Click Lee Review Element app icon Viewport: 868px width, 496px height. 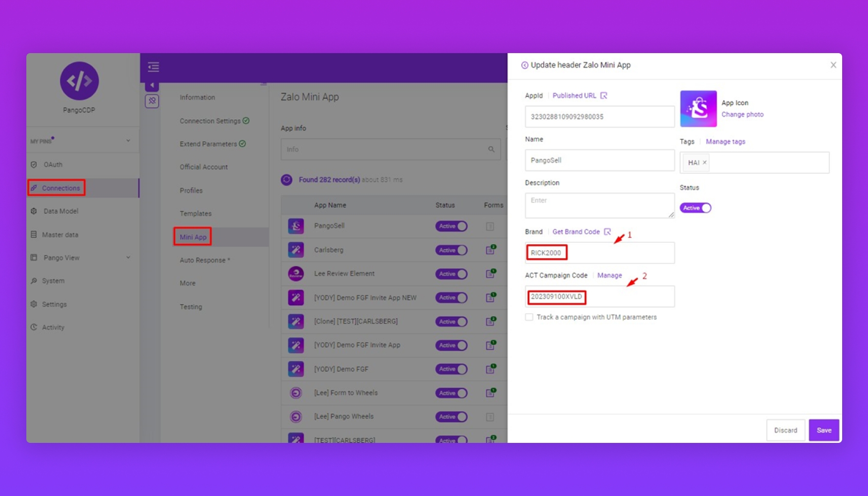296,274
